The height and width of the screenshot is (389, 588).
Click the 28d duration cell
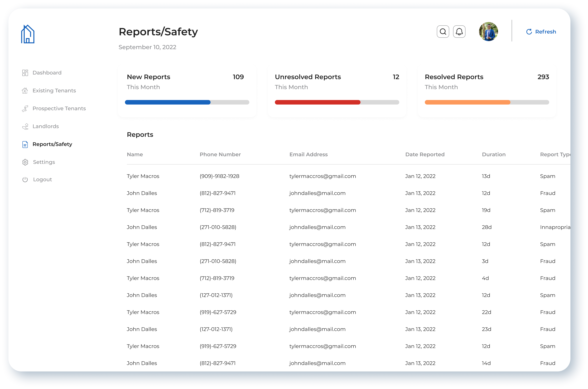point(487,227)
